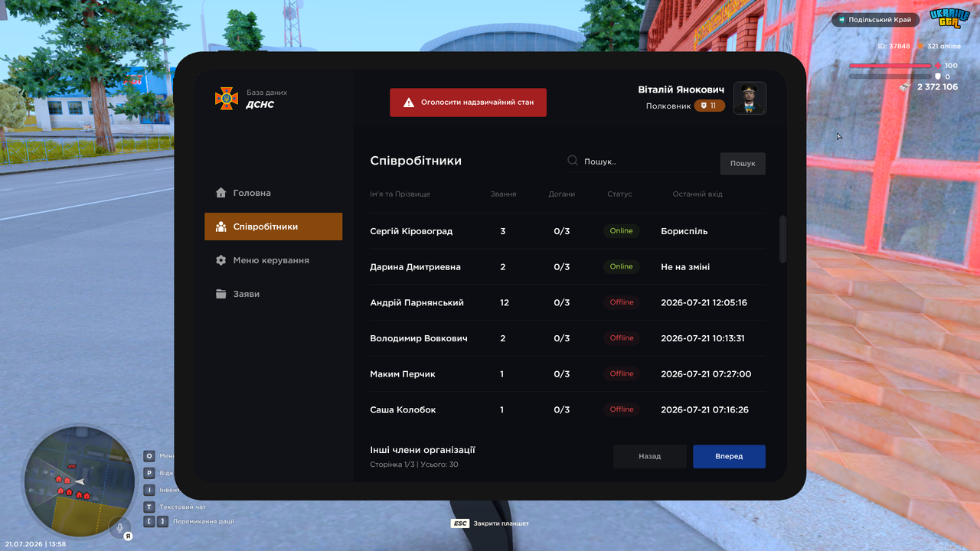Click the Ім'я та Прізвище column header
Screen dimensions: 980x551
(x=400, y=194)
